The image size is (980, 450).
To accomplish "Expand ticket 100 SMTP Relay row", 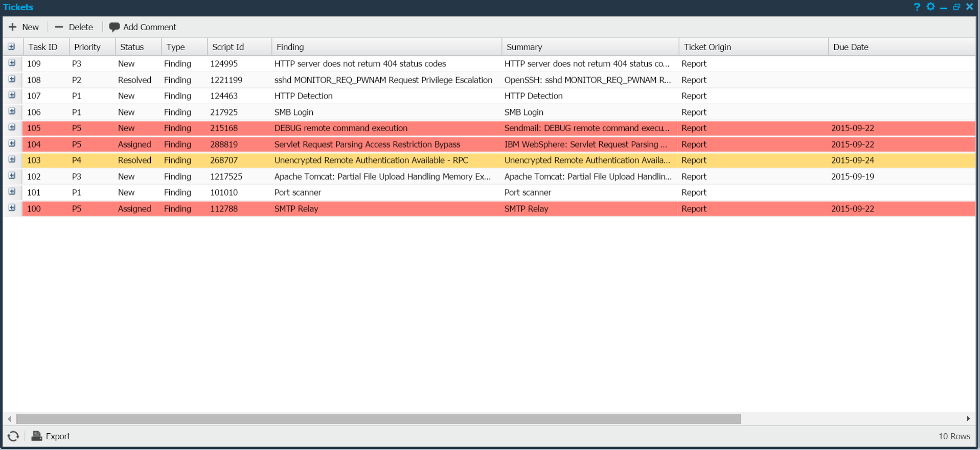I will point(12,208).
